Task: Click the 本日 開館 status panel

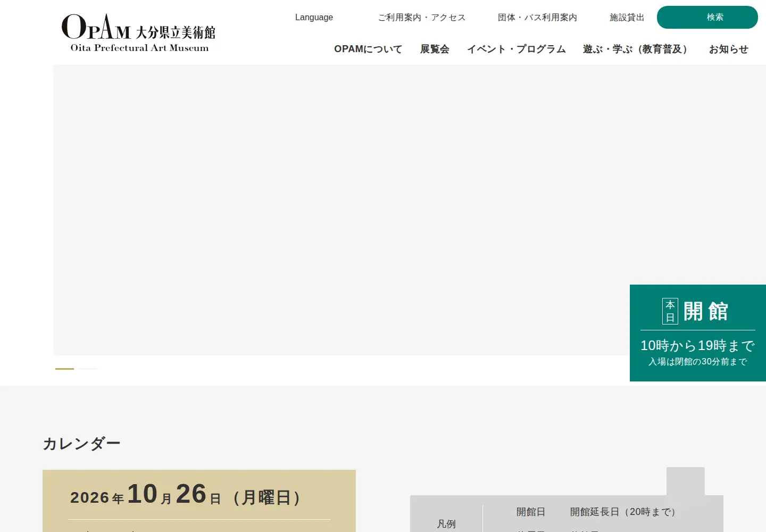Action: coord(698,333)
